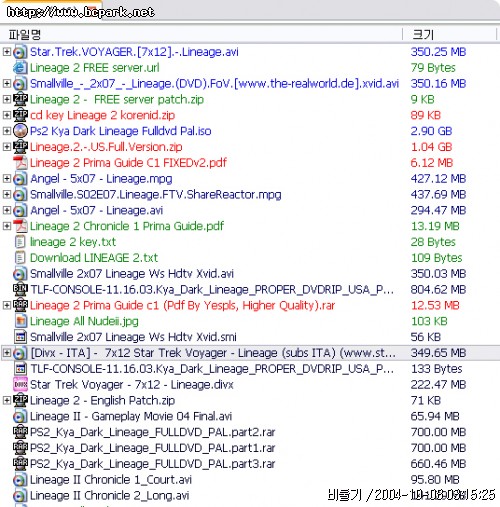
Task: Click the ZIP icon of cd key Lineage 2 korenid.zip
Action: pyautogui.click(x=20, y=116)
